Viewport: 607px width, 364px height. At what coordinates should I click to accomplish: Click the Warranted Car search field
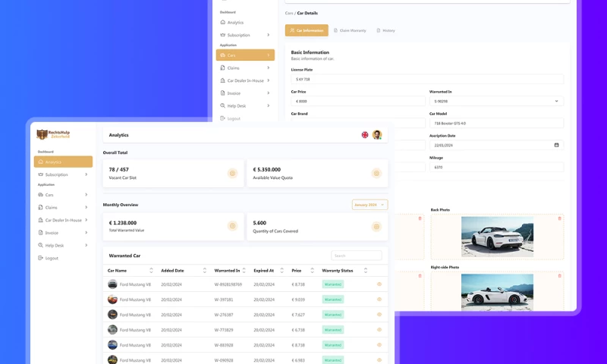[357, 256]
